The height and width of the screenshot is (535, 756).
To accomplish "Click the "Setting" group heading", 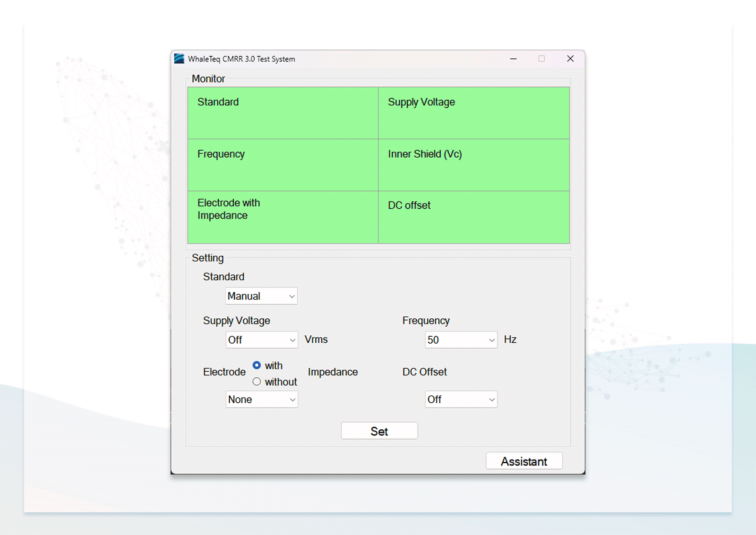I will click(207, 258).
